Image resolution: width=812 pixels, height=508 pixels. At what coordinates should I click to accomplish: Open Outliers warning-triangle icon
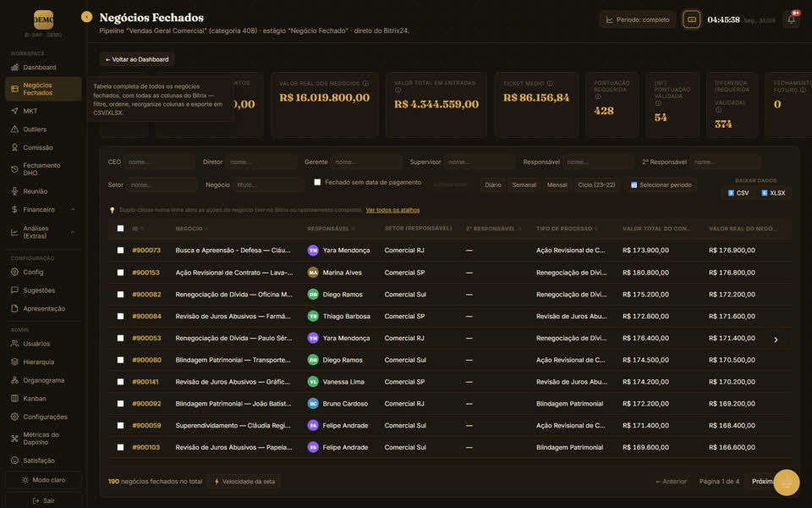coord(14,129)
